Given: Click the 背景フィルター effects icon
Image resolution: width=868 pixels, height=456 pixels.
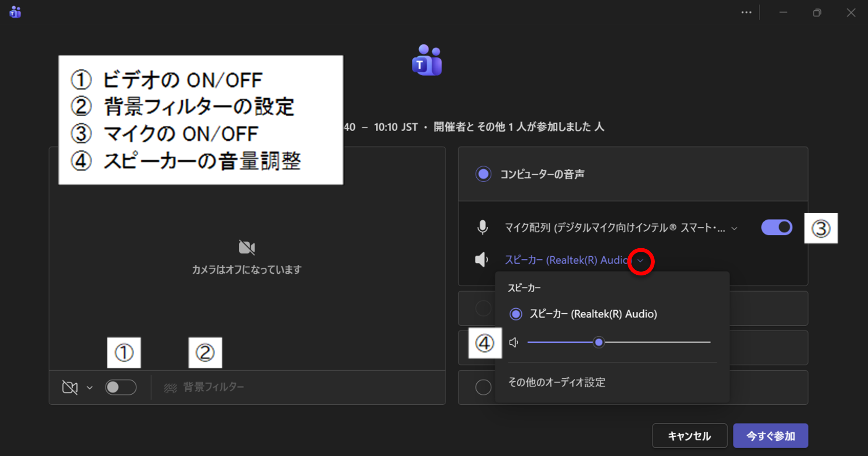Looking at the screenshot, I should click(x=170, y=388).
